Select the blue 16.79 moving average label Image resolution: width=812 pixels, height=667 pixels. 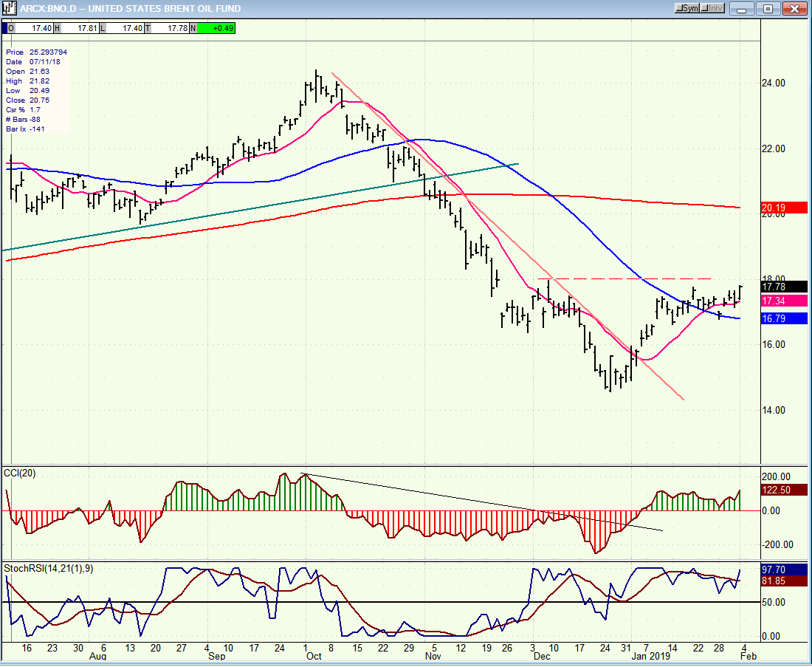(x=784, y=319)
